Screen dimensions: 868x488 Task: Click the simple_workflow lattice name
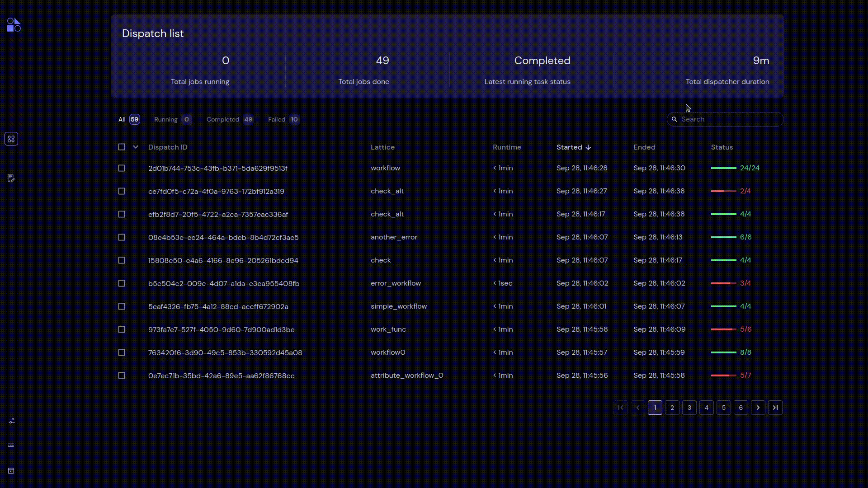[399, 306]
